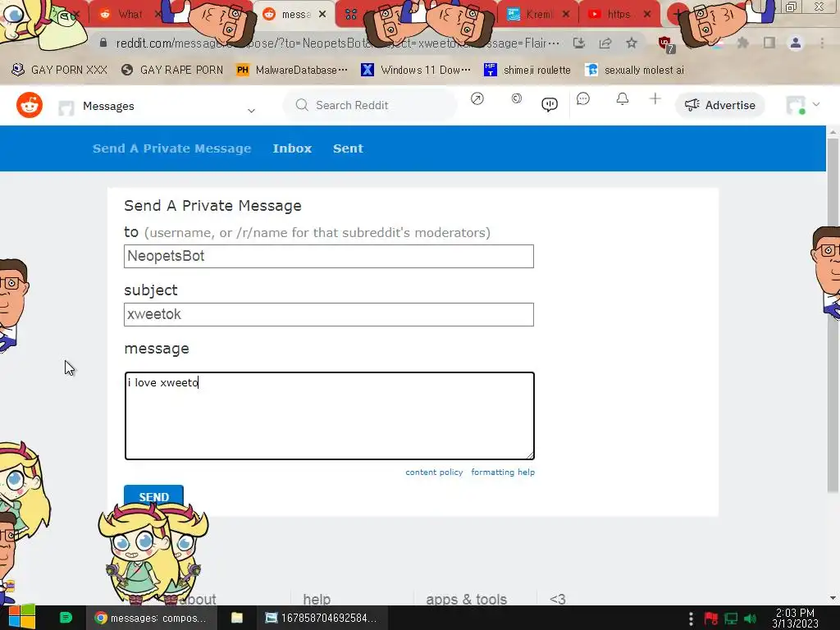Click the network monitor tray icon
The image size is (840, 630).
pos(731,619)
